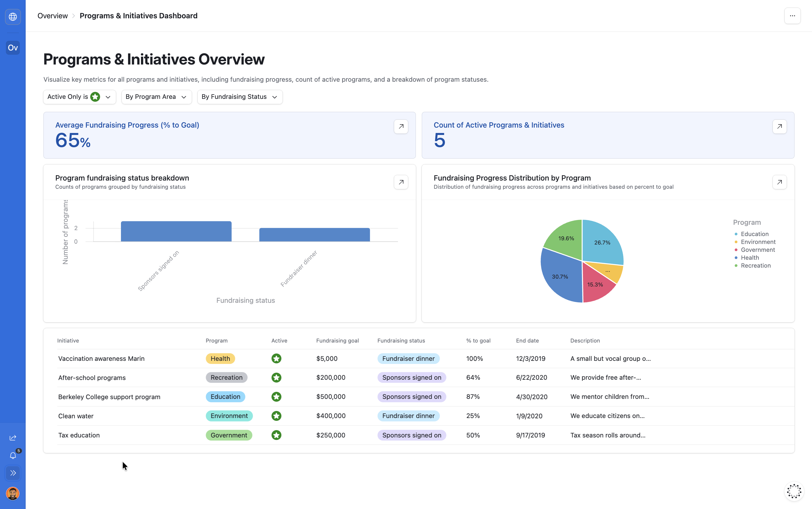This screenshot has height=509, width=812.
Task: Click the End date column header
Action: (527, 341)
